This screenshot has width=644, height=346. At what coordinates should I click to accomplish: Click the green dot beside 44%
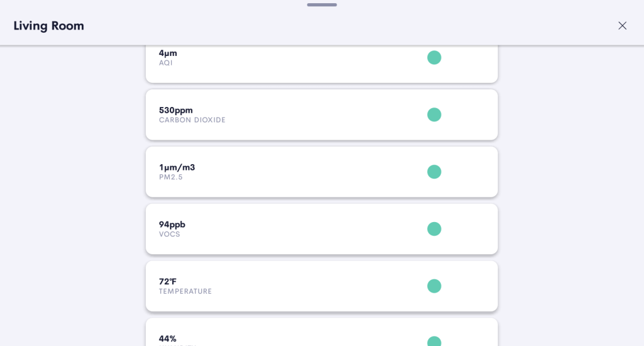click(x=434, y=342)
